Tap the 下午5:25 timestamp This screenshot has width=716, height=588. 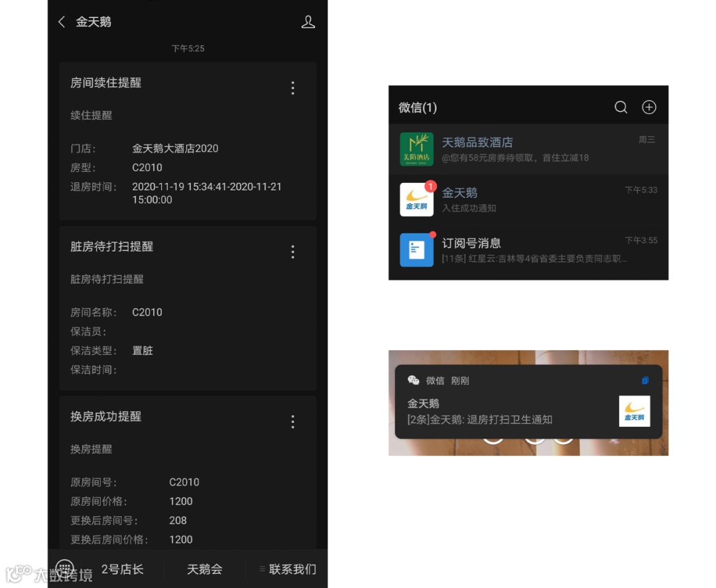188,48
